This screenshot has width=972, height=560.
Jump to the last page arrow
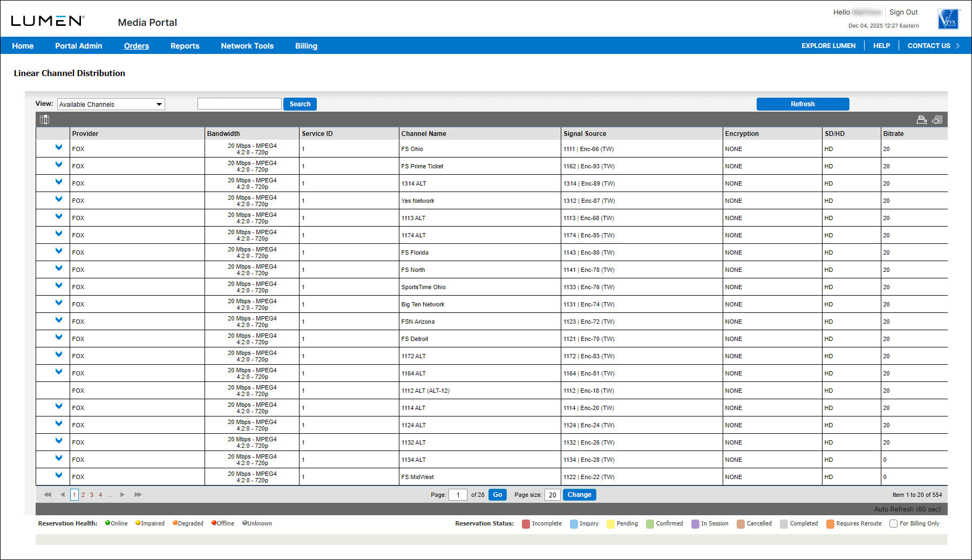(x=138, y=495)
